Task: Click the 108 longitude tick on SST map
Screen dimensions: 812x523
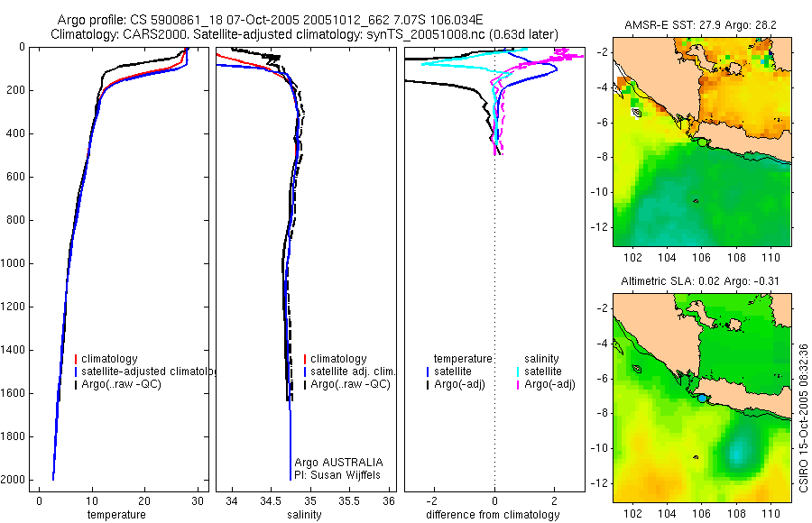Action: 736,257
